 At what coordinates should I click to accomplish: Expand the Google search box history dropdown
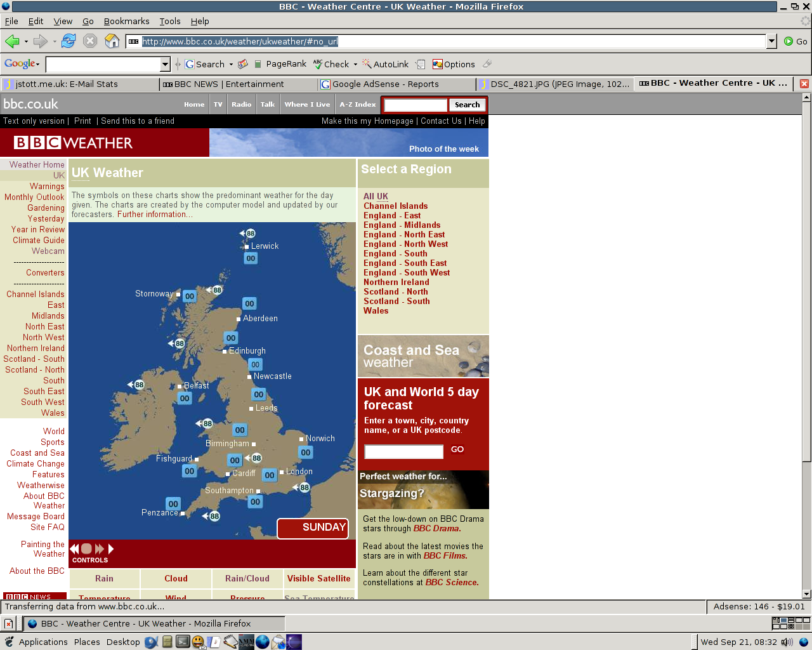coord(165,64)
